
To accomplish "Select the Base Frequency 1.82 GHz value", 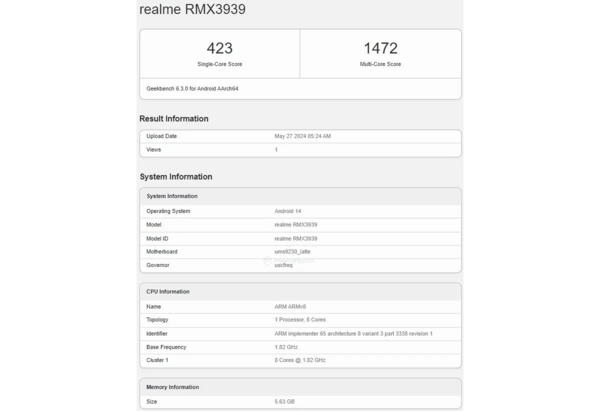I will [286, 347].
